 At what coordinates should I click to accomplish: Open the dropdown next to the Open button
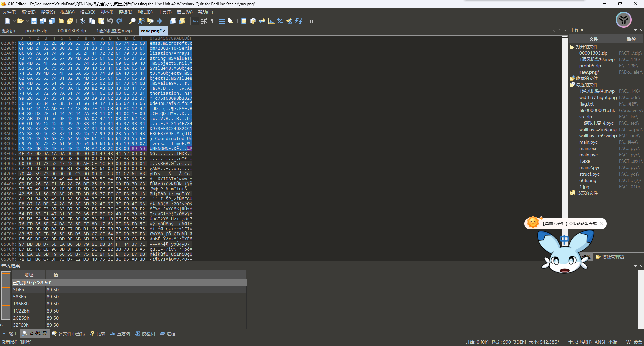click(27, 21)
